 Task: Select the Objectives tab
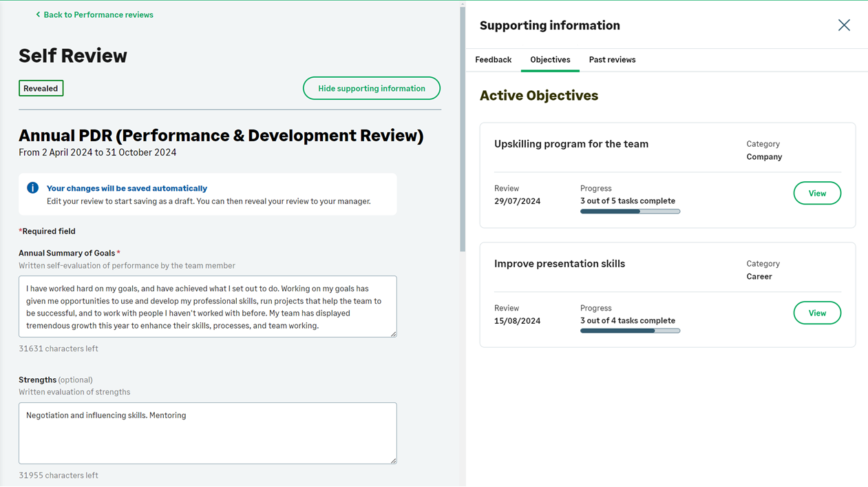[550, 60]
